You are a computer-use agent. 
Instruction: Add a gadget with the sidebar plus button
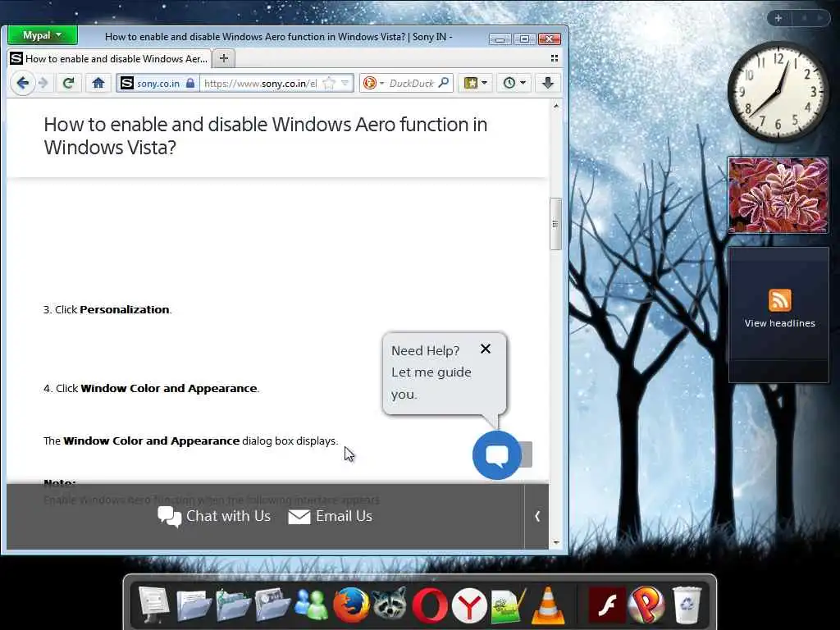tap(778, 18)
